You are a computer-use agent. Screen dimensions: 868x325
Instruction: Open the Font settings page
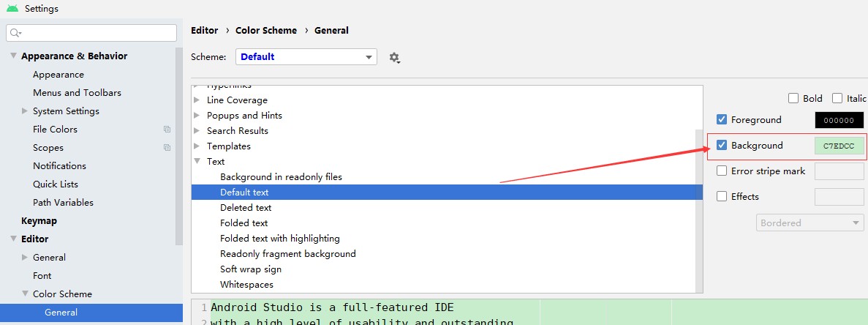(x=42, y=276)
